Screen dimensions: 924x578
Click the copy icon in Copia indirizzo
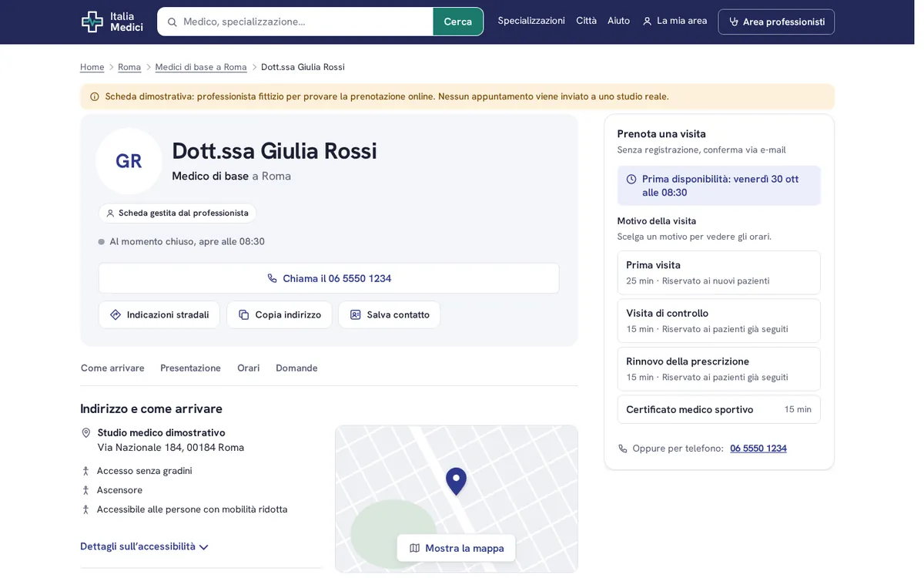[x=243, y=314]
